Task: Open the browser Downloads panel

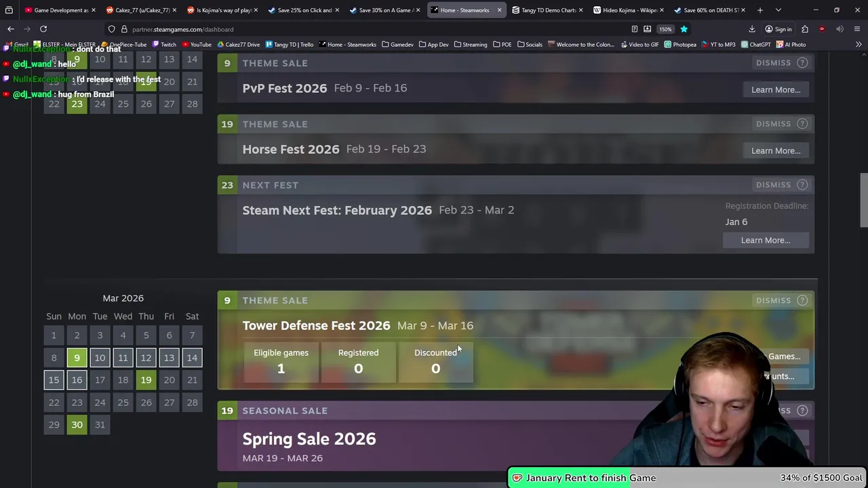Action: [752, 29]
